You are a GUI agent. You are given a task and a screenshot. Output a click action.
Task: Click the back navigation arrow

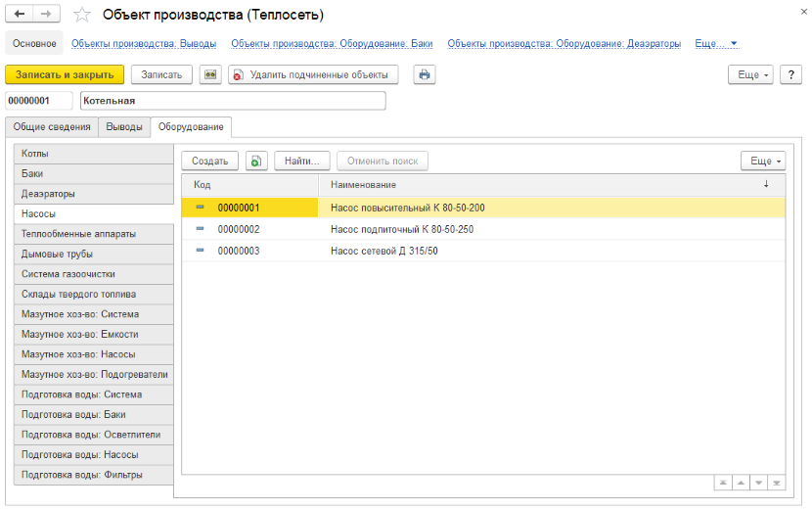point(20,15)
